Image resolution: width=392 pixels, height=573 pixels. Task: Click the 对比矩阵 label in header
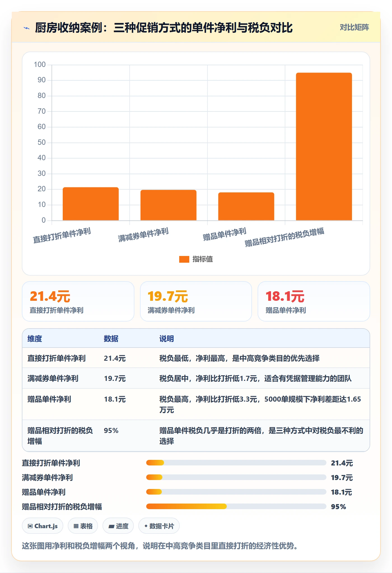354,27
